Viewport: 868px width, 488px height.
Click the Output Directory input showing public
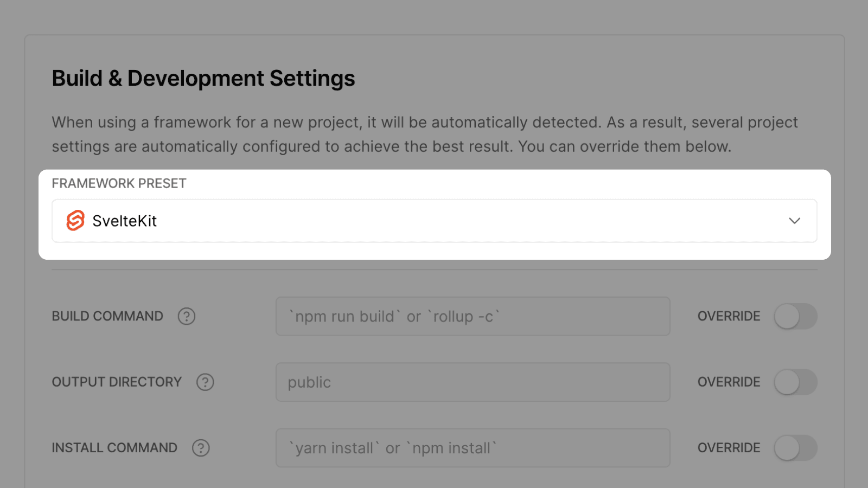point(473,382)
